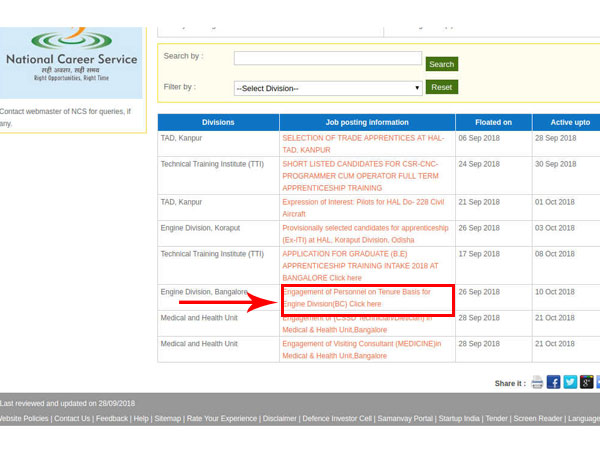Viewport: 600px width, 450px height.
Task: Share page on Twitter
Action: (570, 382)
